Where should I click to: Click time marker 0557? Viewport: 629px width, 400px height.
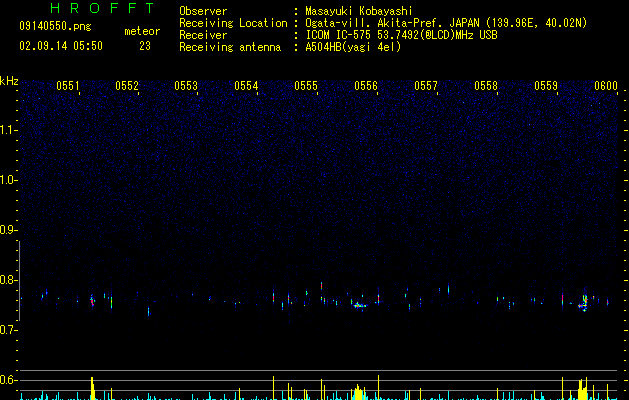[426, 86]
